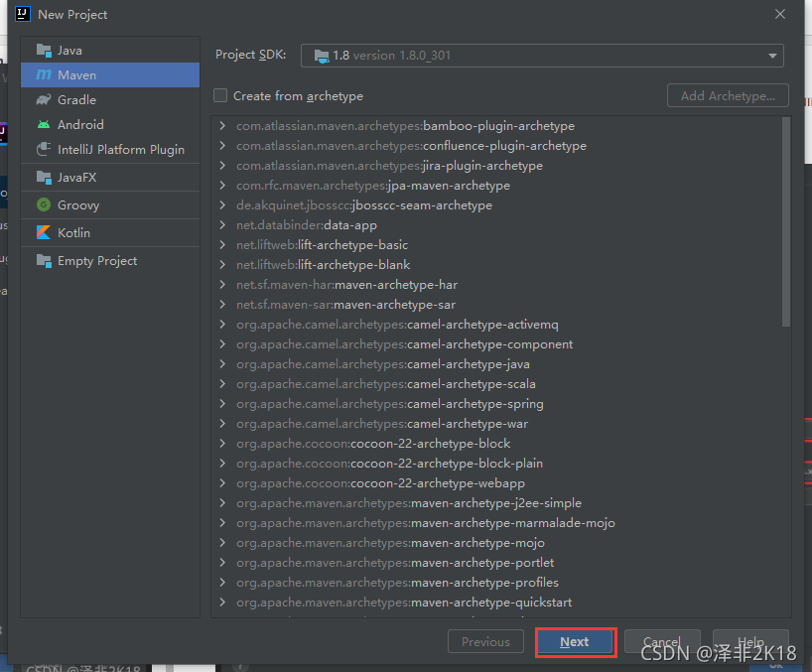Expand jbosscc-seam-archetype entry
Screen dimensions: 812x672
point(222,205)
